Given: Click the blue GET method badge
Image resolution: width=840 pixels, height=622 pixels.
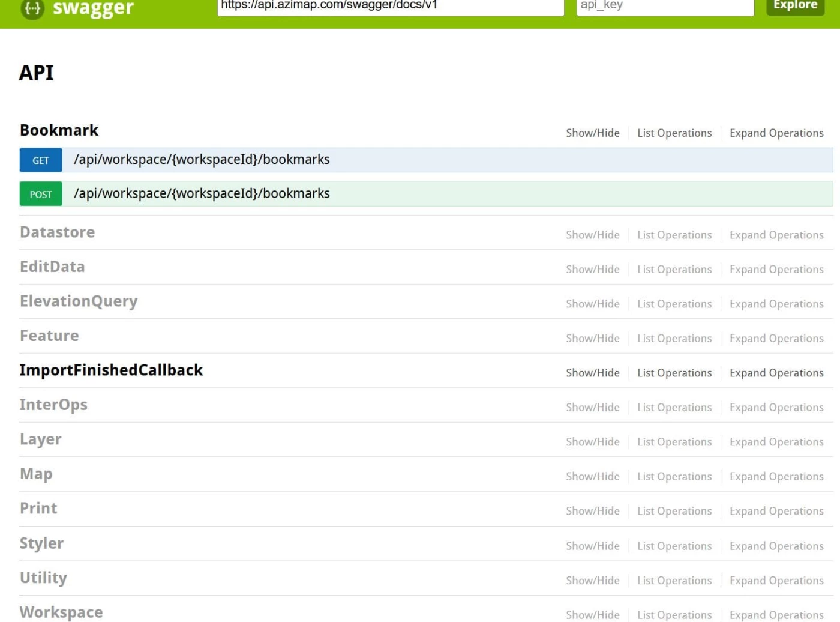Looking at the screenshot, I should pos(41,160).
